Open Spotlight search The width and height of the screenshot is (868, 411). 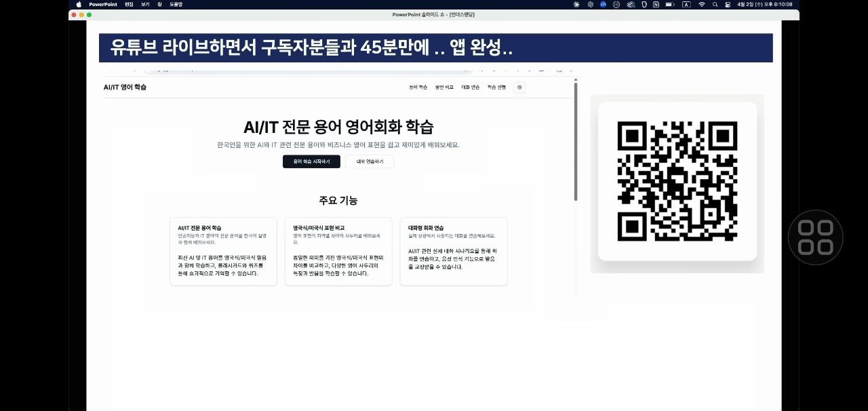pos(715,4)
